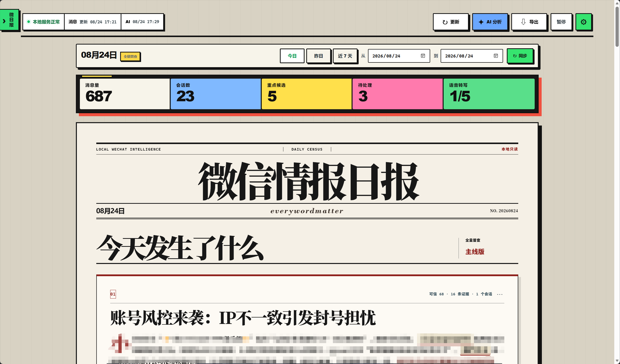The height and width of the screenshot is (364, 620).
Task: Click the 本地服务正常 status indicator
Action: 44,22
